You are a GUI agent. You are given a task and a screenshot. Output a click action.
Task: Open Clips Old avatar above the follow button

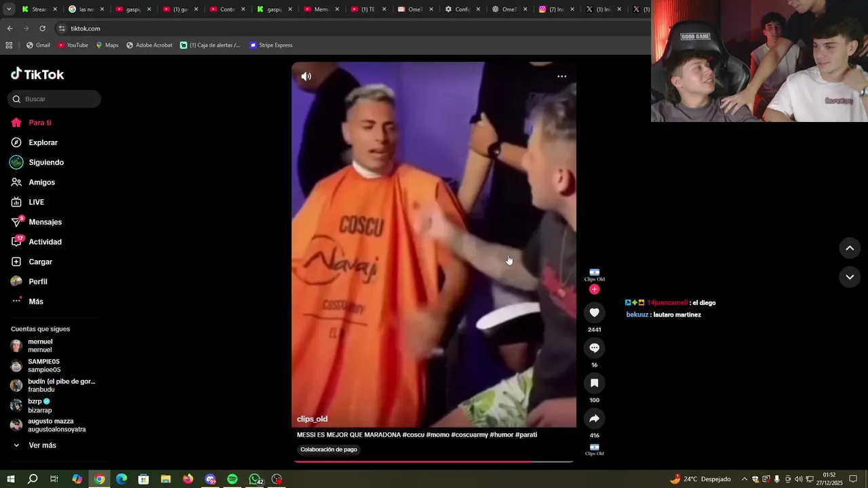pos(594,274)
